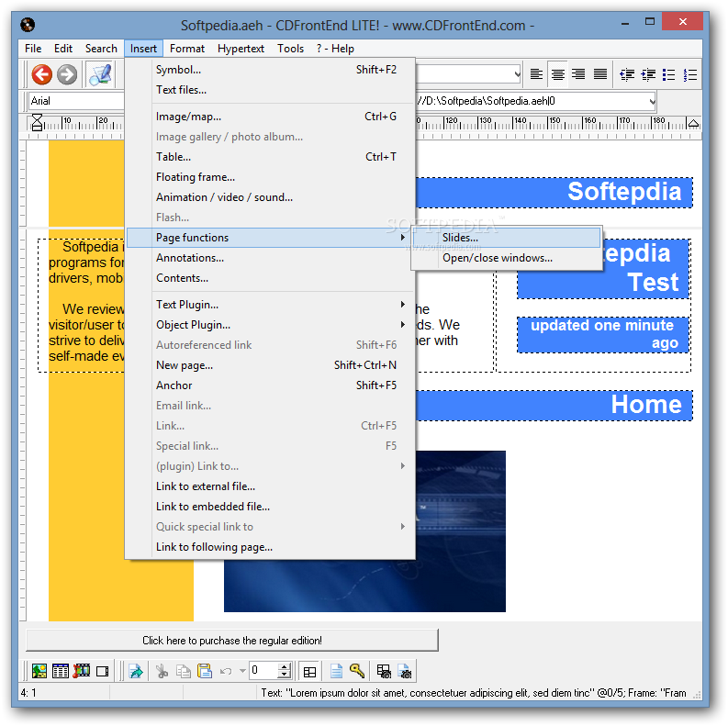Click the page with green arrow icon
This screenshot has height=726, width=728.
pos(136,671)
